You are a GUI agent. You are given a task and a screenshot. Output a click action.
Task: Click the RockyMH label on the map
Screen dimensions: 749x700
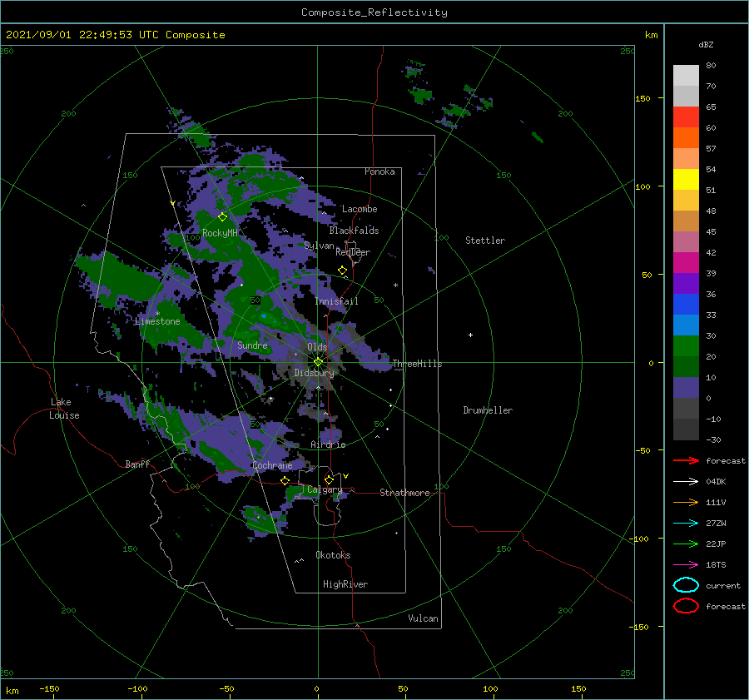[x=220, y=233]
